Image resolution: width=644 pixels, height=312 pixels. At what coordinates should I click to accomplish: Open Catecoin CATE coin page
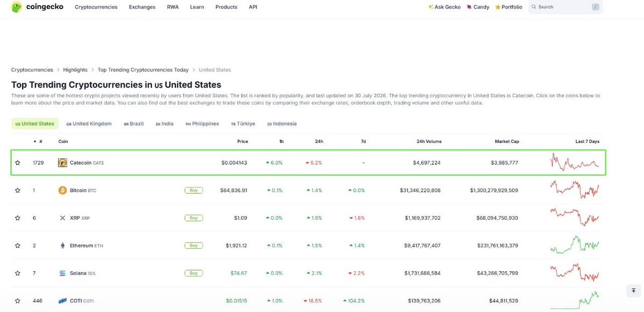(x=86, y=163)
